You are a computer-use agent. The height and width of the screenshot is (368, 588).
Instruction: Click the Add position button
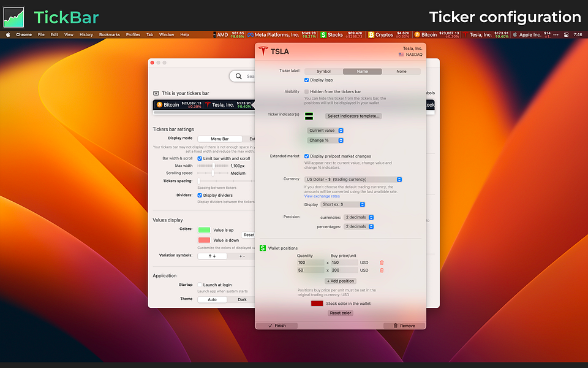pos(341,281)
